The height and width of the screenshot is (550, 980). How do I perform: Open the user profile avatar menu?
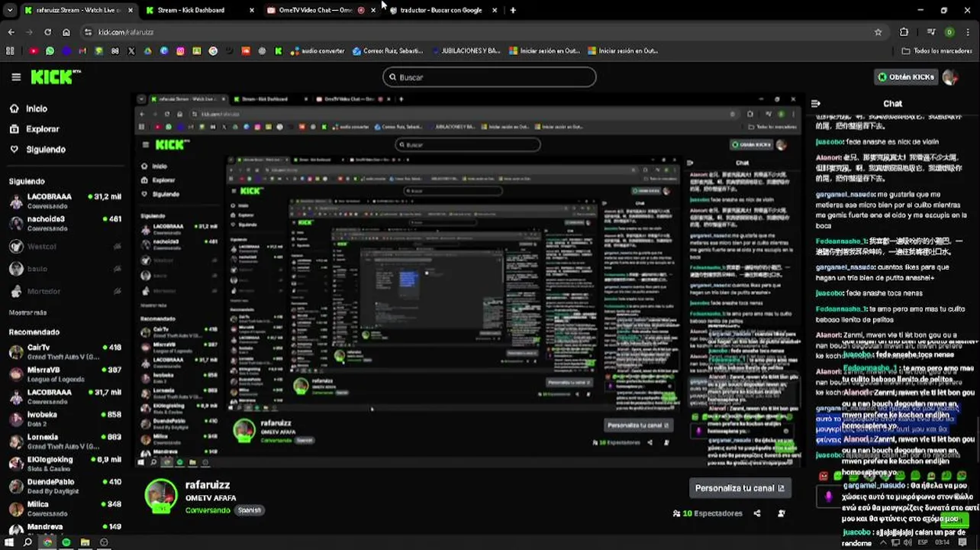click(950, 77)
